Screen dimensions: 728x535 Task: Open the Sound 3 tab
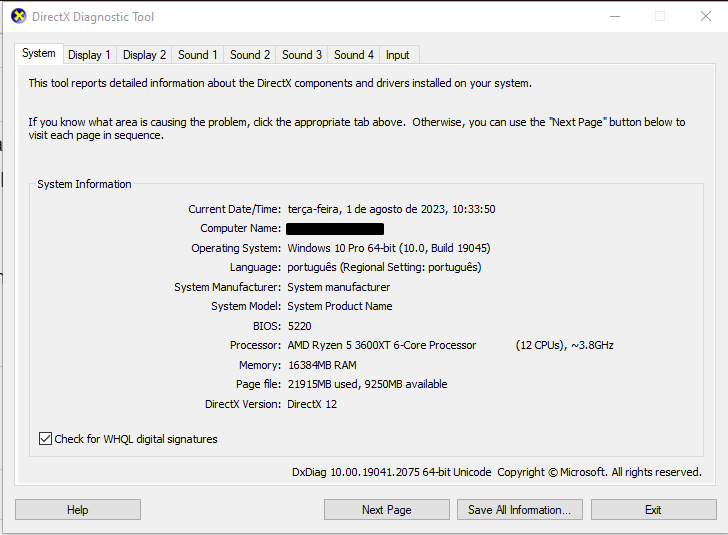tap(302, 55)
